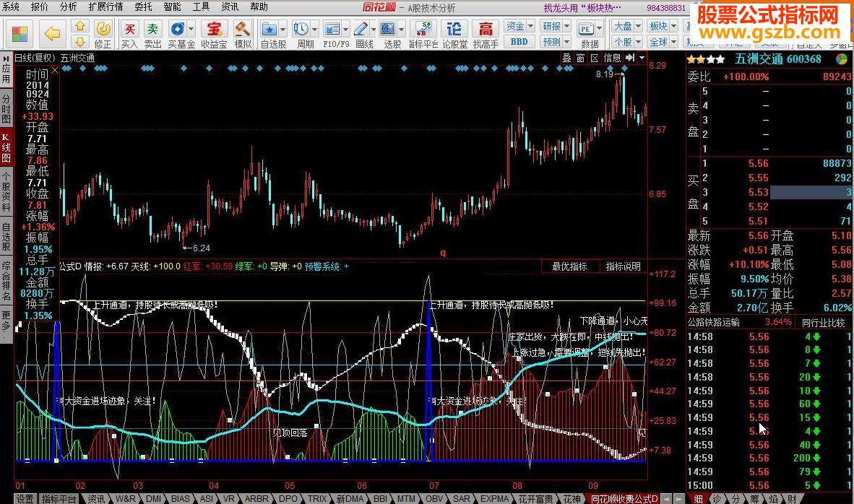Screen dimensions: 854x504
Task: Click the 设置 button at bottom left
Action: click(25, 498)
